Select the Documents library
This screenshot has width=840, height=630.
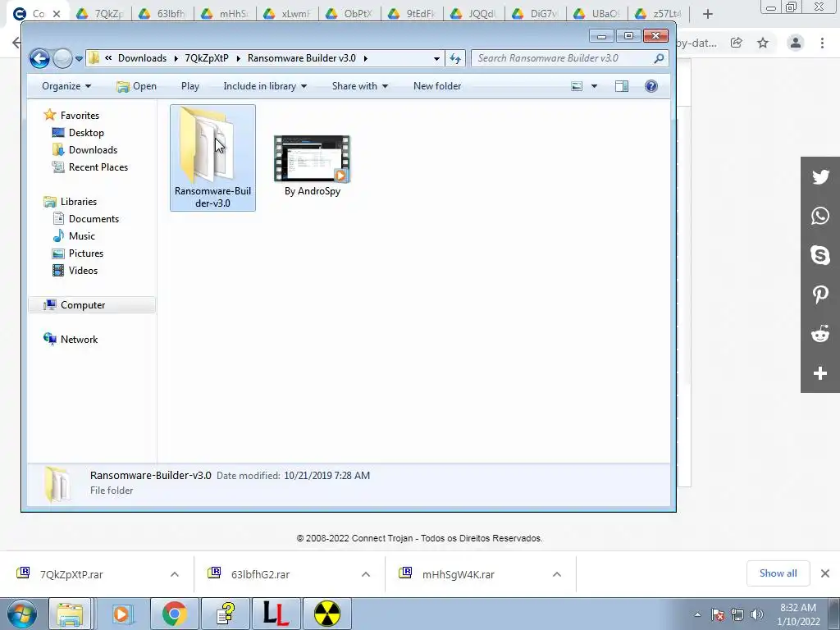tap(94, 218)
